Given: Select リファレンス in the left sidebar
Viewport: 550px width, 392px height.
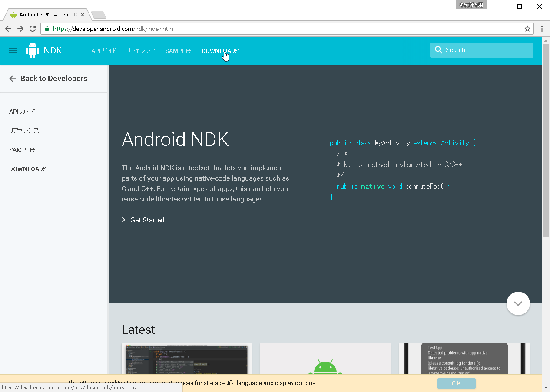Looking at the screenshot, I should 24,131.
